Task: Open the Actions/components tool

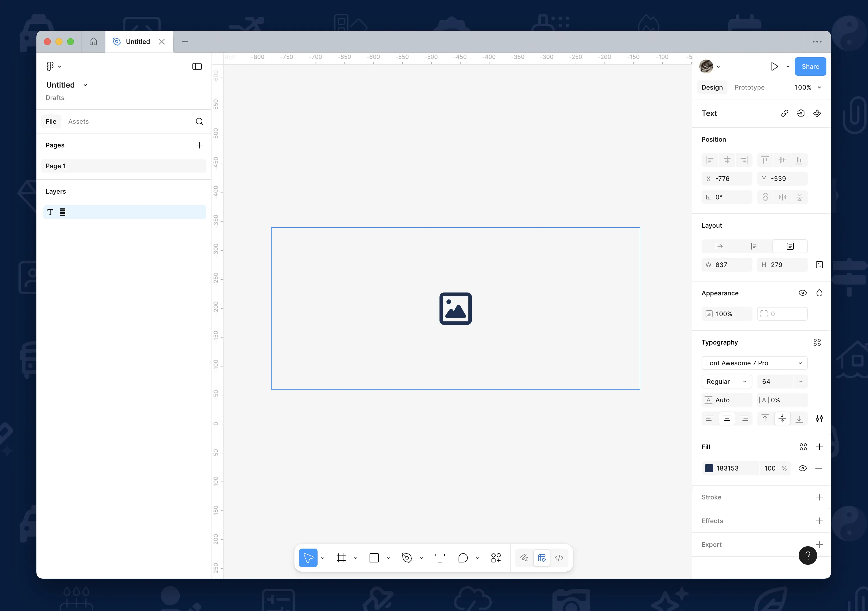Action: (496, 558)
